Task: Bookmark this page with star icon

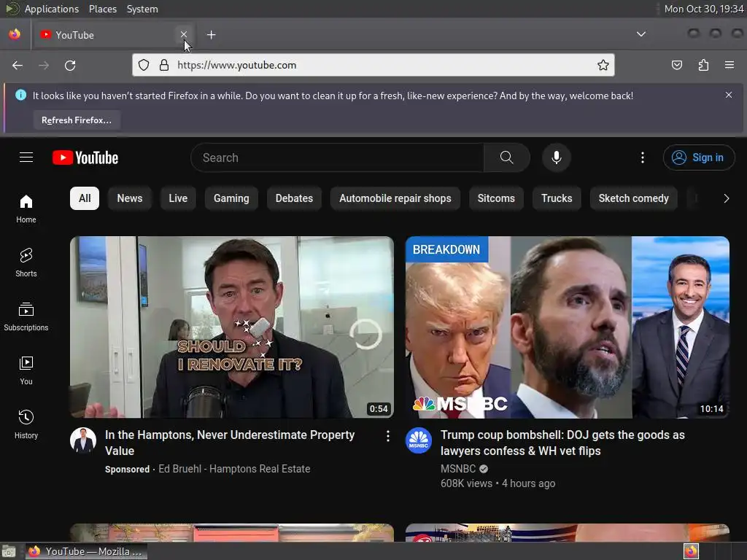Action: [603, 65]
